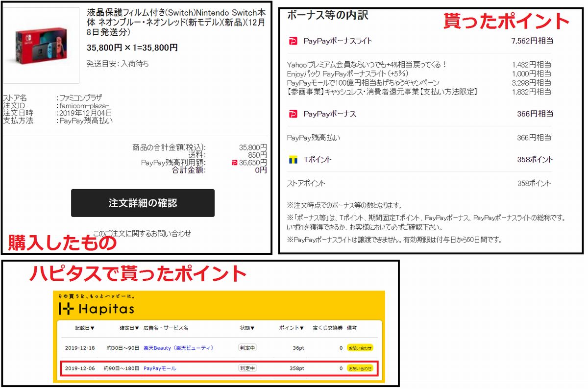Viewport: 588px width, 389px height.
Task: Click the PayPay icon beside the PayPayボーナス heading
Action: (x=293, y=114)
